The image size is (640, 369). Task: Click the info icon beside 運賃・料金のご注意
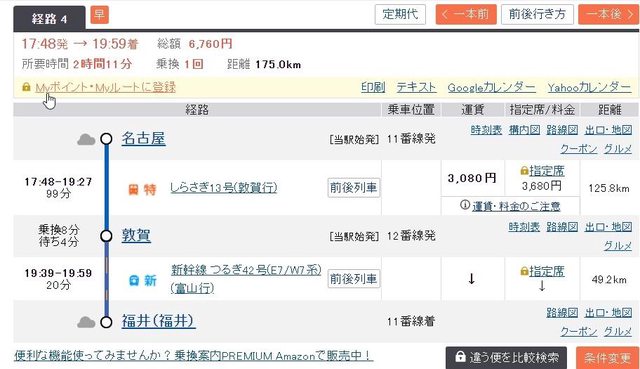pyautogui.click(x=465, y=205)
